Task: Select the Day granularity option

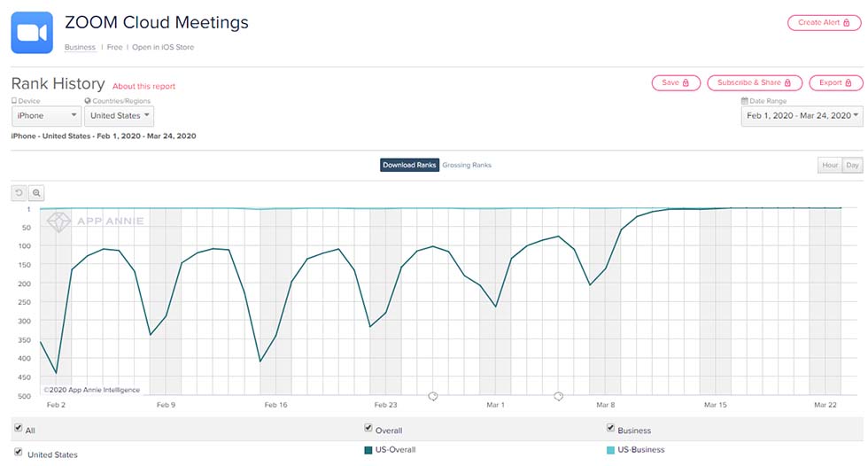Action: pyautogui.click(x=852, y=165)
